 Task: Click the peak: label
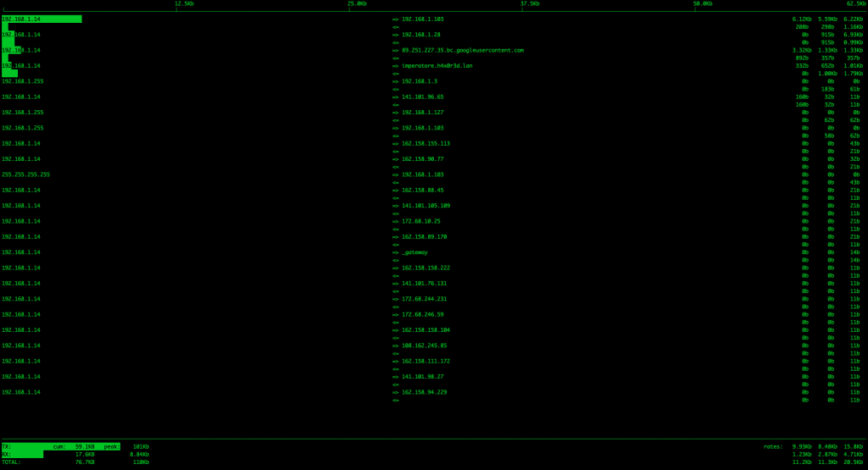click(112, 447)
